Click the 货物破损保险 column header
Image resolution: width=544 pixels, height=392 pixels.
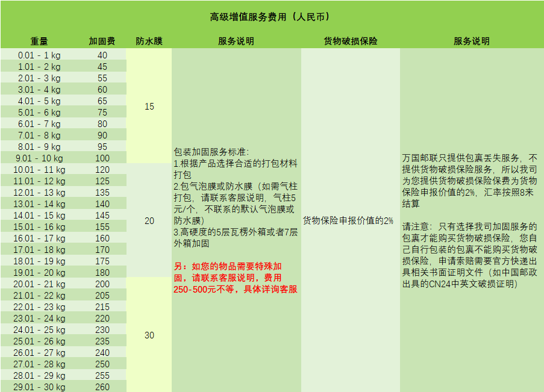(x=350, y=42)
